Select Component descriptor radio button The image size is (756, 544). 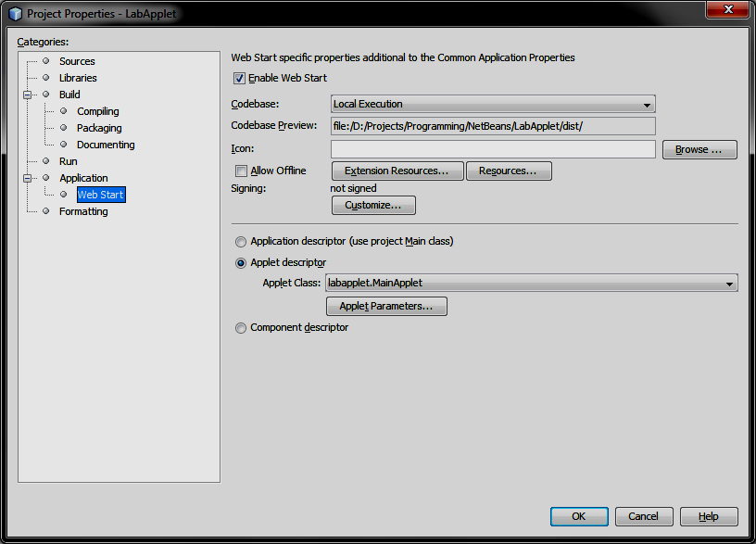click(x=241, y=328)
